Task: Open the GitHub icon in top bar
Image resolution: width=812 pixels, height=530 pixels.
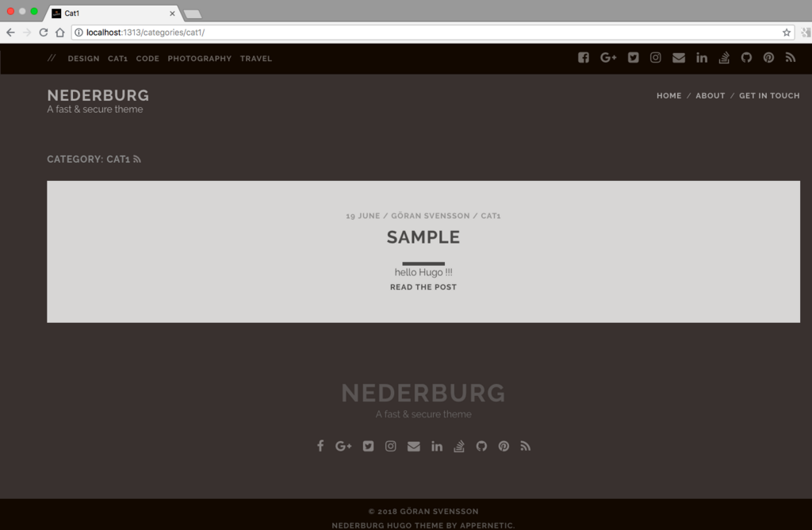Action: [x=746, y=57]
